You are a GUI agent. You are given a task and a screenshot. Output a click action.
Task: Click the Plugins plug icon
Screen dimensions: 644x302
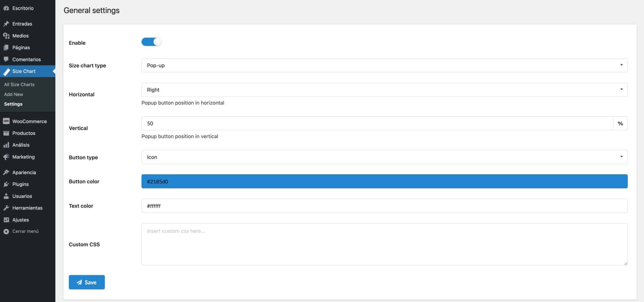6,184
